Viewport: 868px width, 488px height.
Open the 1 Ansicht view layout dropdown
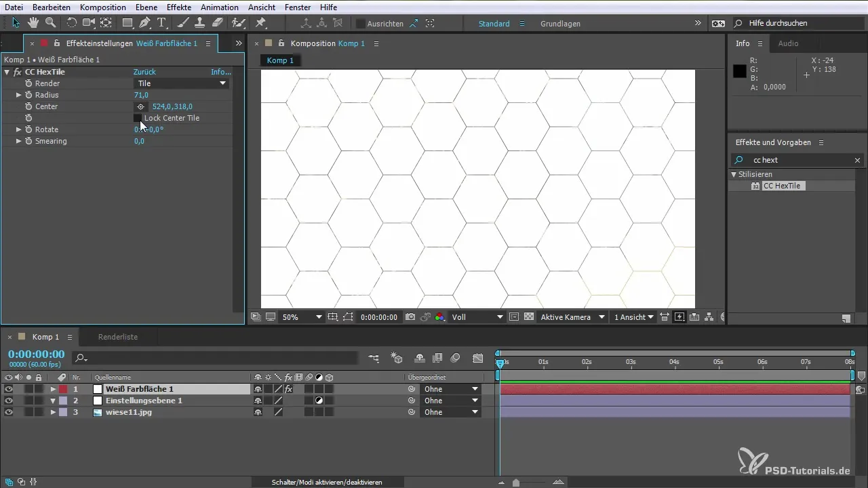click(x=633, y=317)
